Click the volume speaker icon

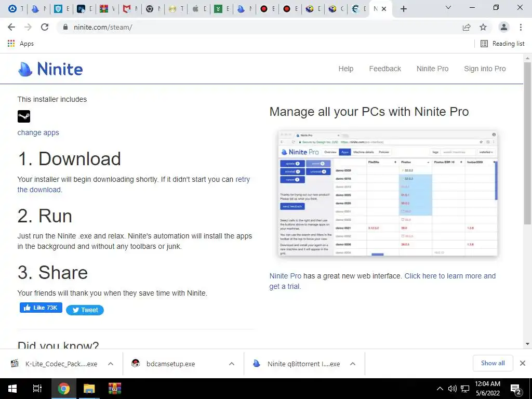(453, 389)
